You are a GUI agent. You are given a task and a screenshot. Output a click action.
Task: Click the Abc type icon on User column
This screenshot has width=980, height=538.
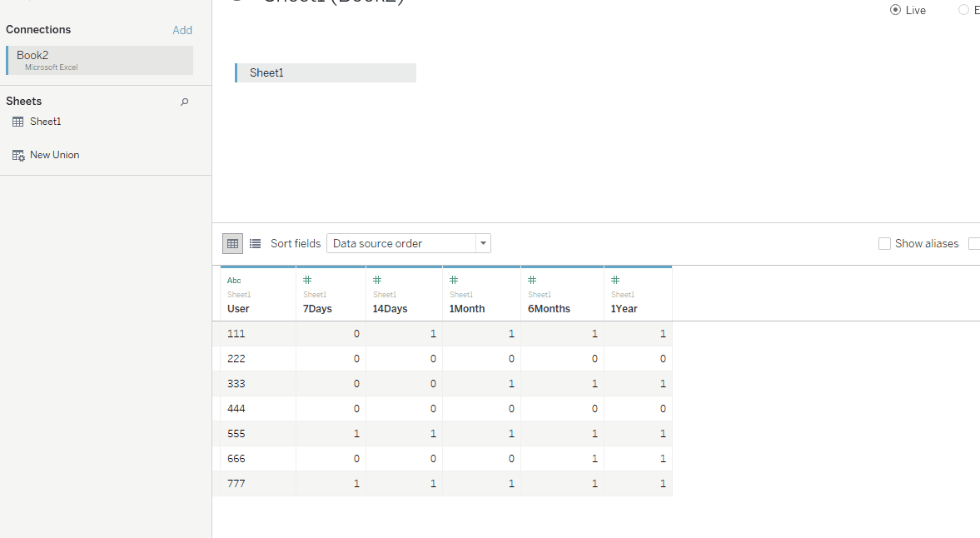232,280
